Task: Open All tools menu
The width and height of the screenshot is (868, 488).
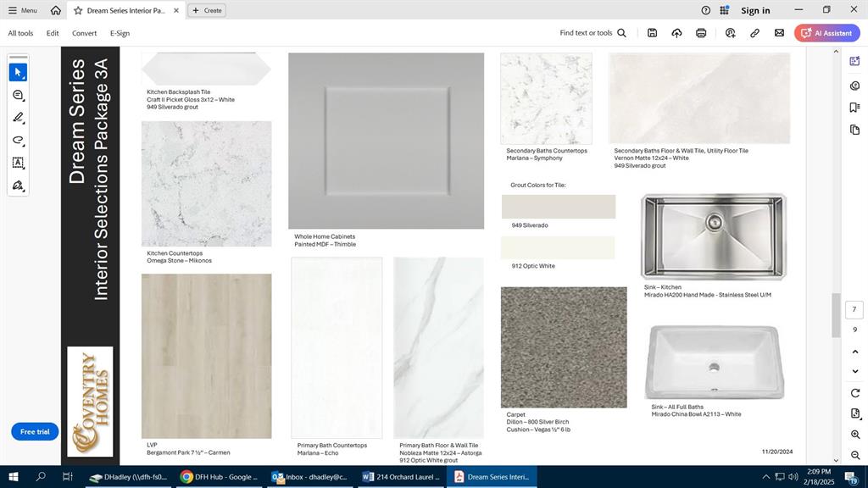Action: (x=20, y=33)
